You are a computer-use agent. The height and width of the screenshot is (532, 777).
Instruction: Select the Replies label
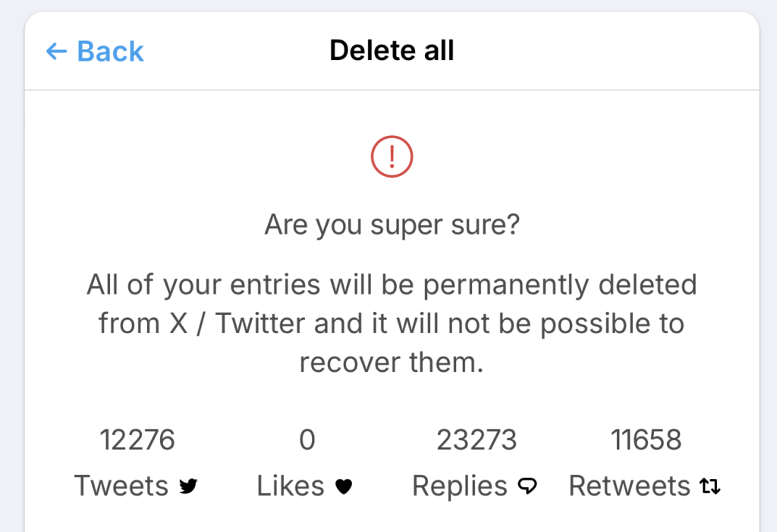[460, 486]
